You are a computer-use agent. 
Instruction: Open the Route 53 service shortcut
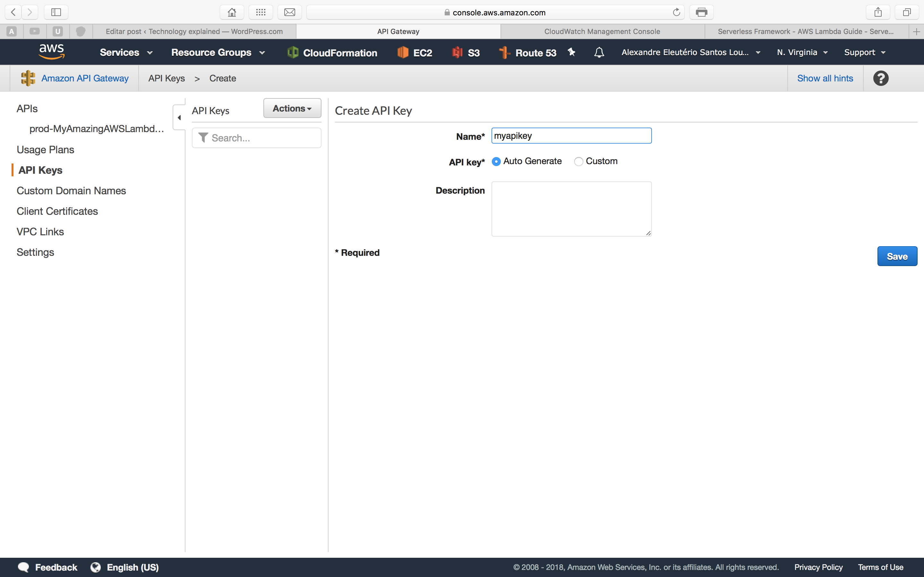(527, 52)
